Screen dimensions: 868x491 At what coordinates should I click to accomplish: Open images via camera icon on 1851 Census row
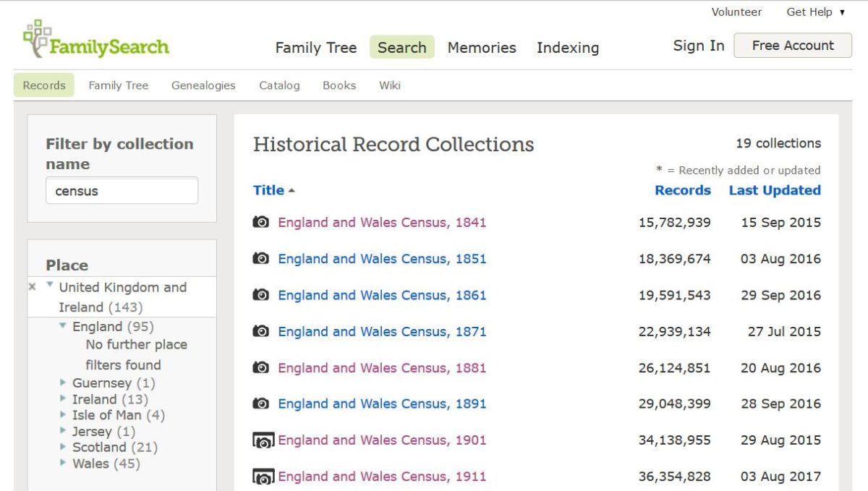pos(260,259)
